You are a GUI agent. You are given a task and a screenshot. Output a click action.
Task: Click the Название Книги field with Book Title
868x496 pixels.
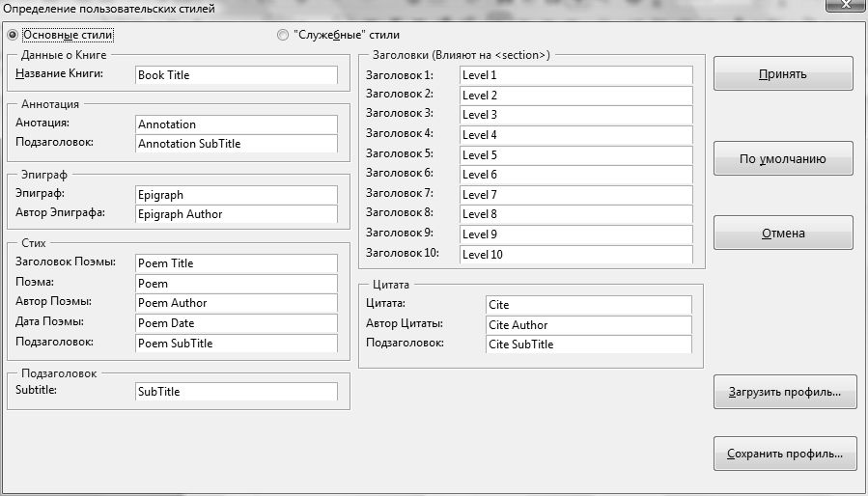click(x=237, y=75)
